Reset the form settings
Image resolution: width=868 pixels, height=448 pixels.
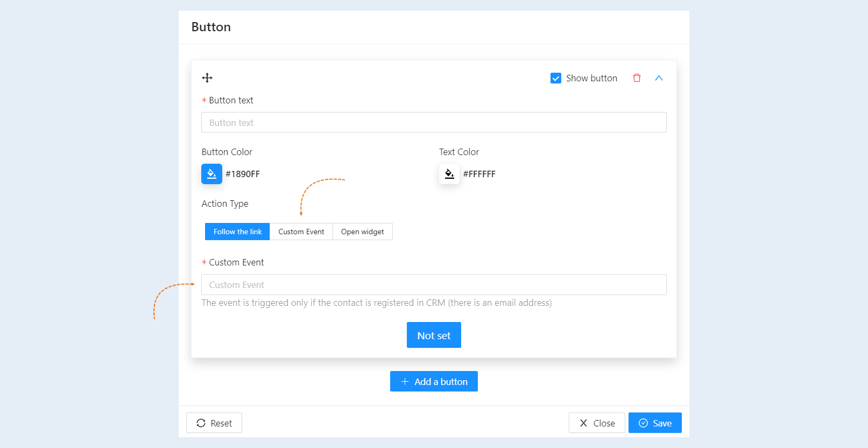click(214, 423)
